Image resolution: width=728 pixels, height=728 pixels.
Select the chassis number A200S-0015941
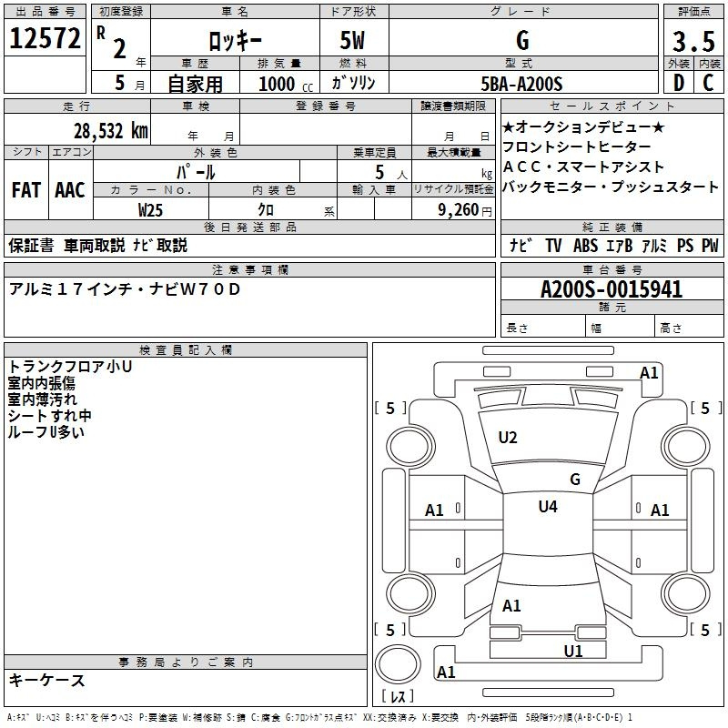(612, 289)
